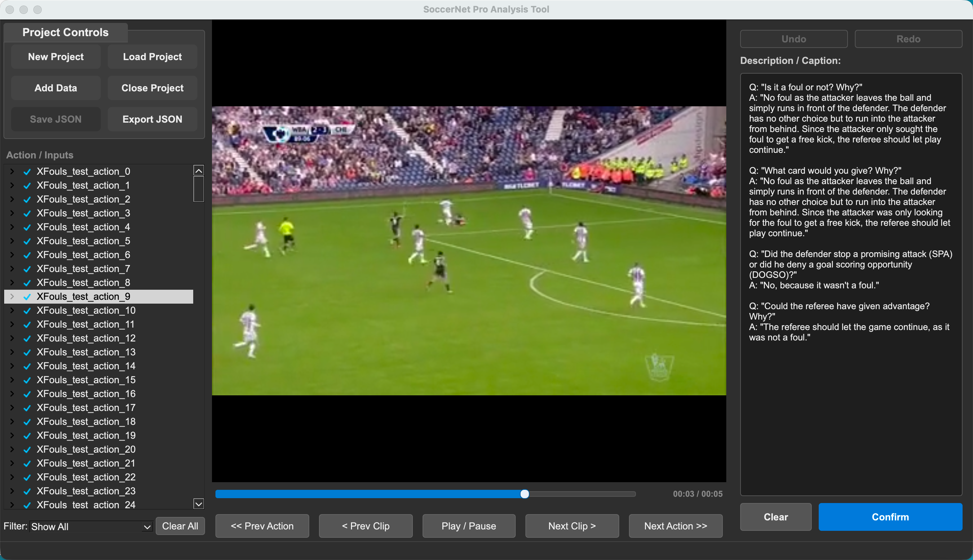This screenshot has width=973, height=560.
Task: Go back to the previous clip
Action: pyautogui.click(x=365, y=526)
